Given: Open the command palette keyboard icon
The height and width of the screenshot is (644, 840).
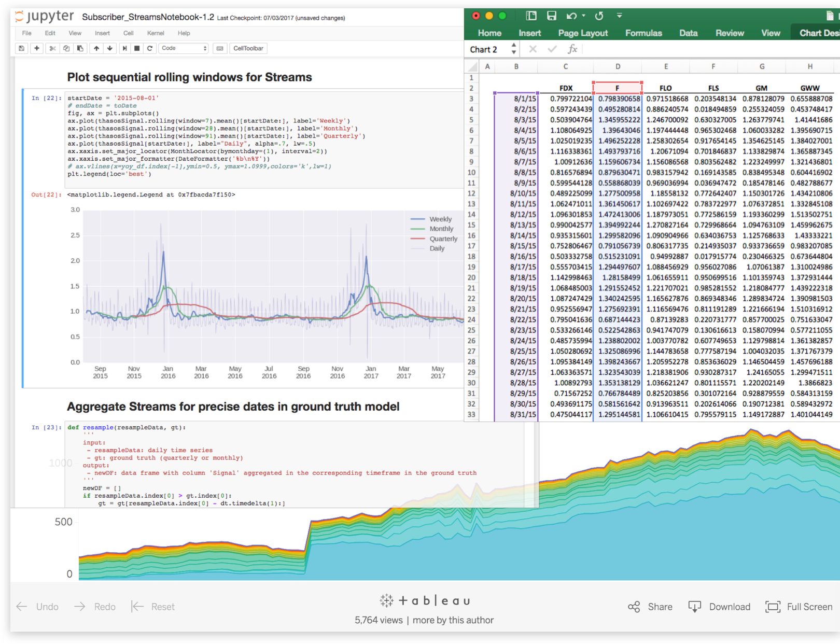Looking at the screenshot, I should click(220, 48).
